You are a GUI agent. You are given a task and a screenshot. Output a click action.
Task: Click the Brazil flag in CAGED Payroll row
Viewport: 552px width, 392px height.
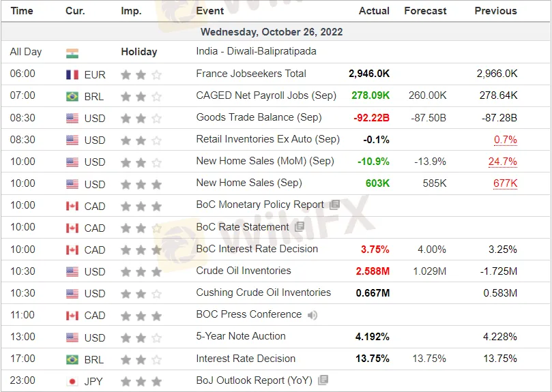click(72, 96)
